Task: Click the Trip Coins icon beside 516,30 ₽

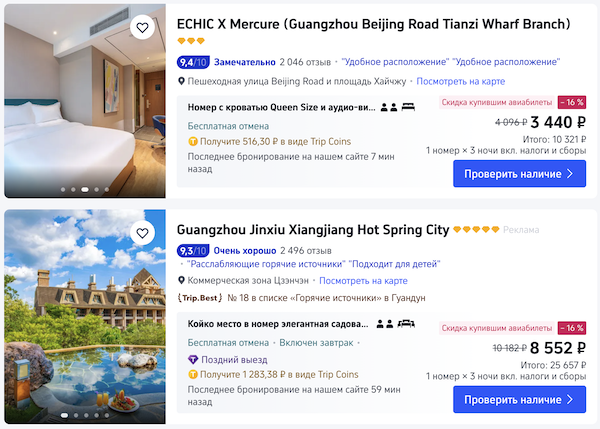Action: [193, 142]
